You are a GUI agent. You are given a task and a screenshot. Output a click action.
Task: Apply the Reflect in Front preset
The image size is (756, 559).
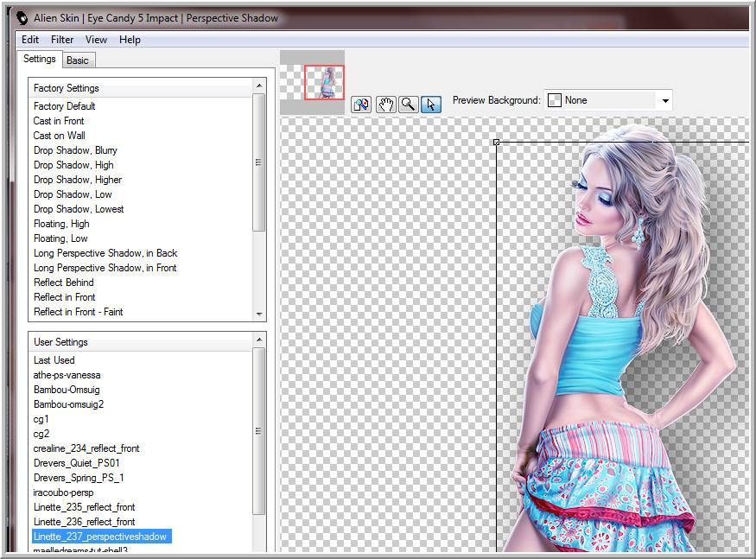pos(64,297)
